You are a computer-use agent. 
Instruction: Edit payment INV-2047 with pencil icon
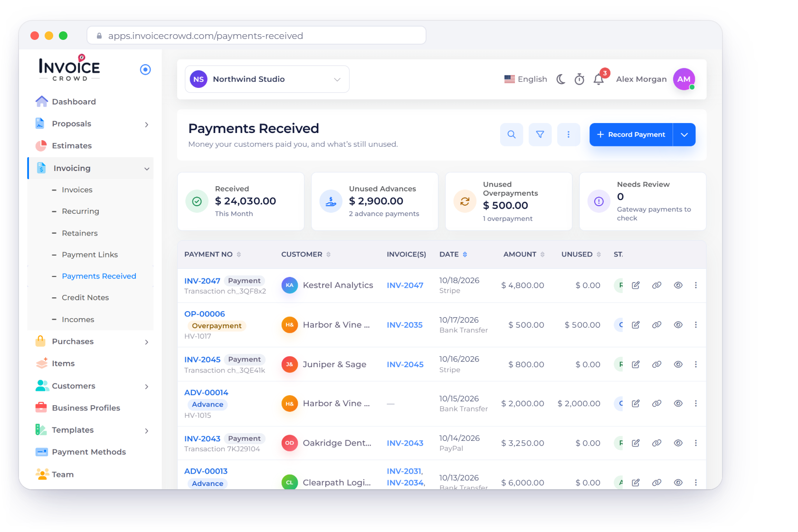click(636, 285)
